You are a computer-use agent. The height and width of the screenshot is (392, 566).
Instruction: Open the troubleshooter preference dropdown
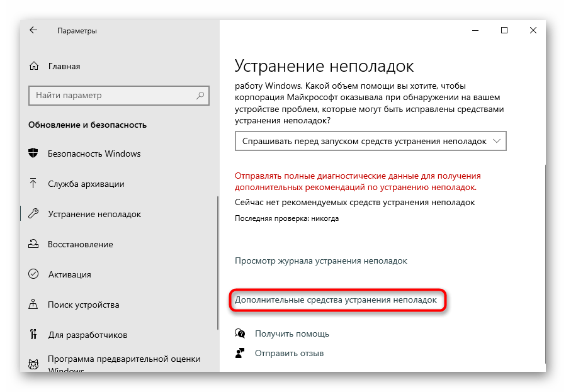[371, 141]
